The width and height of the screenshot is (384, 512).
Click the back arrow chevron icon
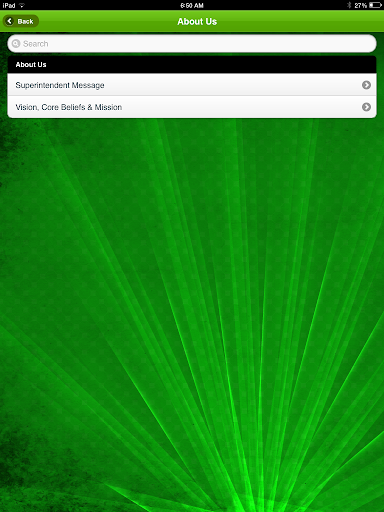[x=10, y=21]
